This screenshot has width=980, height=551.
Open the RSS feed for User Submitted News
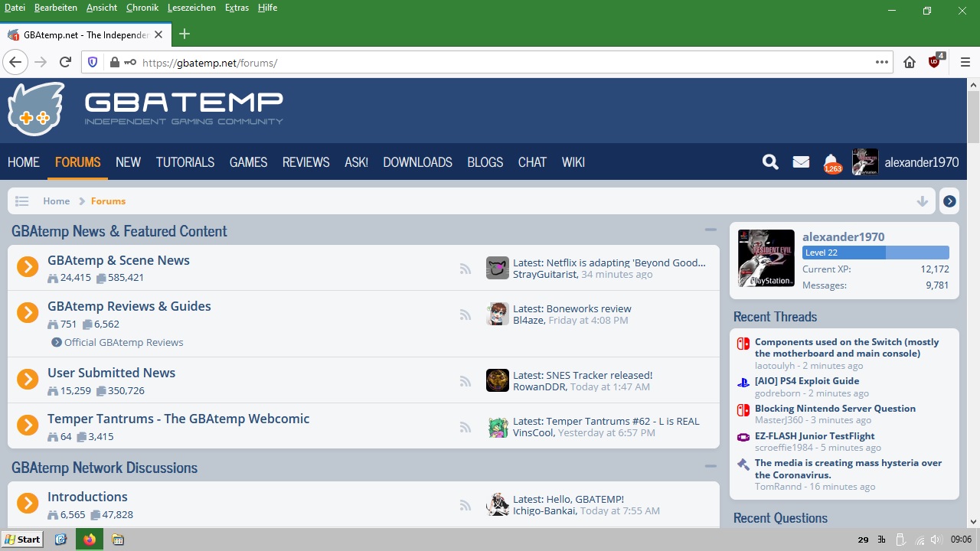(465, 381)
